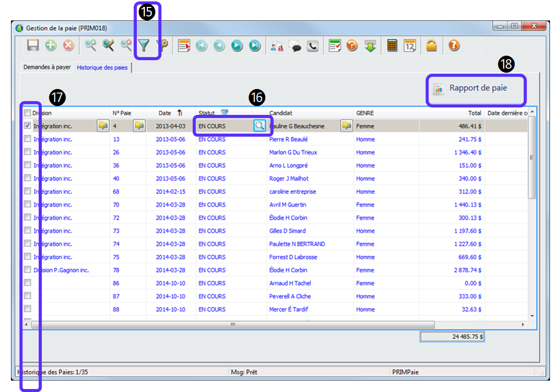Viewport: 554px width, 392px height.
Task: Click the magnifier beside EN COURS status
Action: coord(259,126)
